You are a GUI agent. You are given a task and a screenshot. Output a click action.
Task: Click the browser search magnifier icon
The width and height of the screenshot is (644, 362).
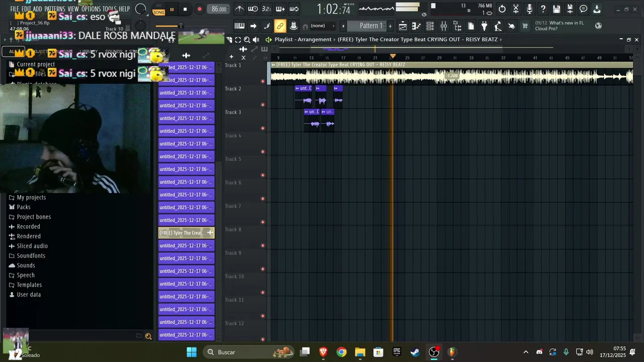click(x=148, y=336)
